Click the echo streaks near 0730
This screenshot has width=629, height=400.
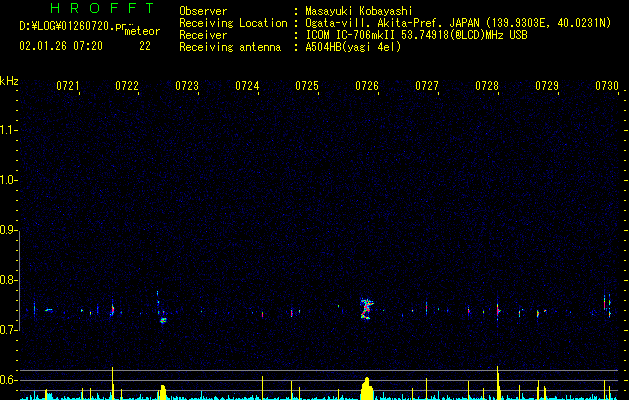coord(607,305)
